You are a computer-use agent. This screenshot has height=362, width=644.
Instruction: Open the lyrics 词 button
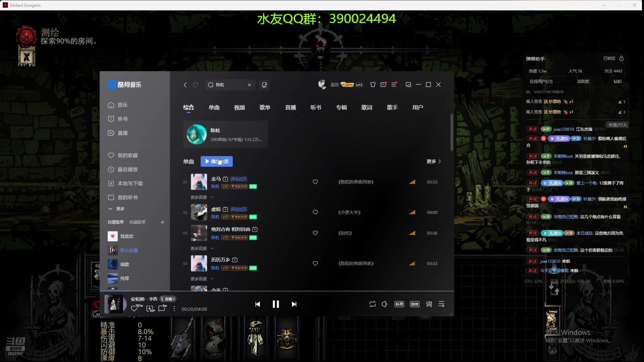[429, 304]
